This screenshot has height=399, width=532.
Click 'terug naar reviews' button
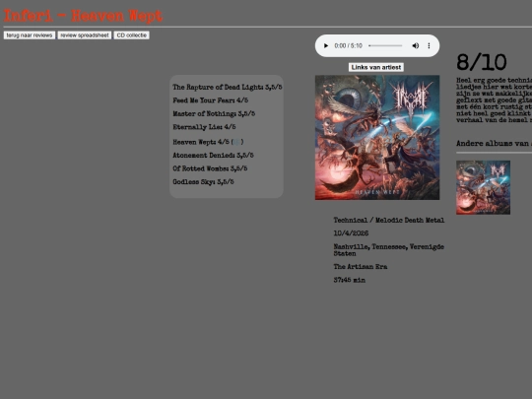point(30,35)
